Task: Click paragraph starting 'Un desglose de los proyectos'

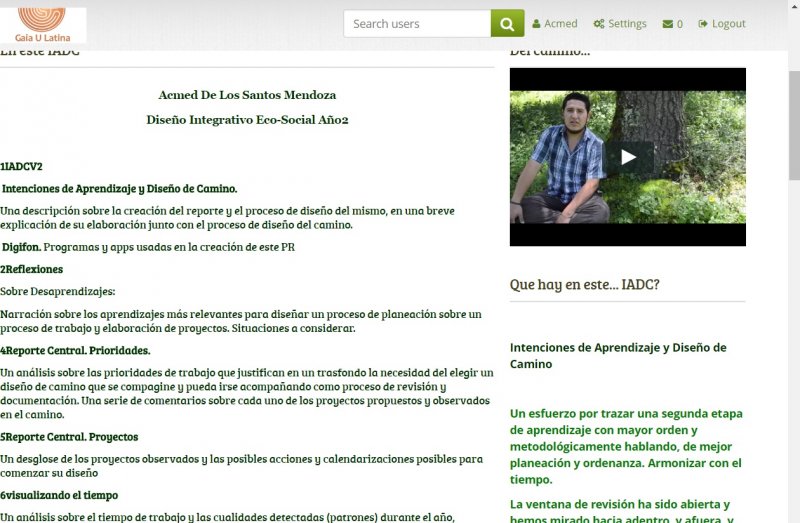Action: (241, 466)
